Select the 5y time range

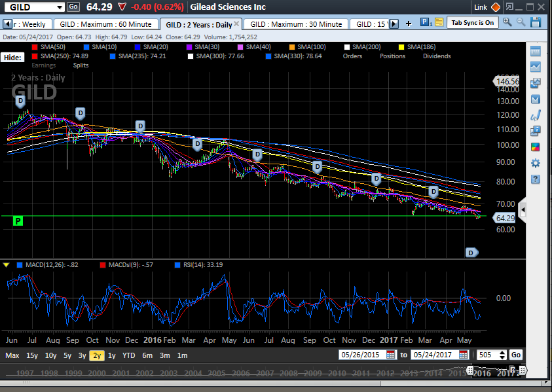[67, 355]
